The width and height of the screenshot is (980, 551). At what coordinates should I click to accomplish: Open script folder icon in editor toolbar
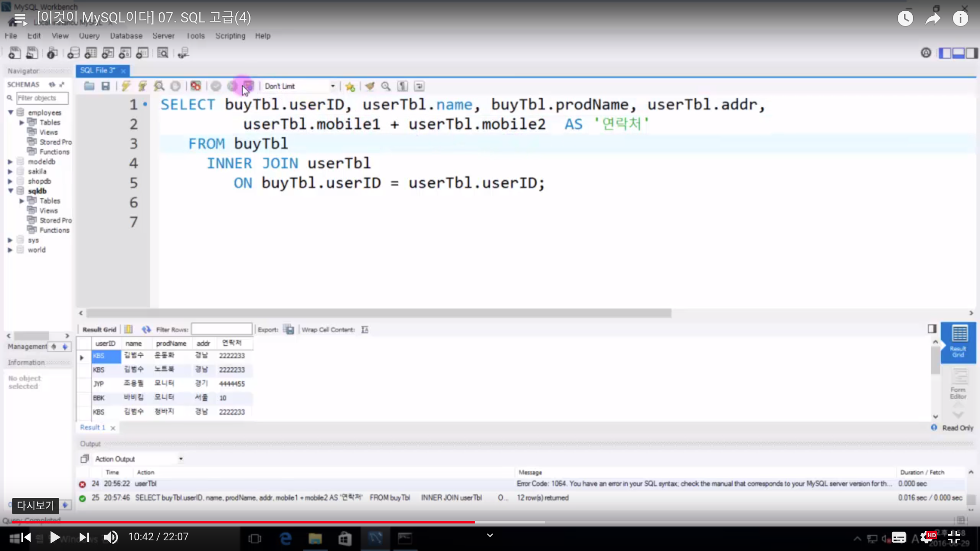pos(89,86)
